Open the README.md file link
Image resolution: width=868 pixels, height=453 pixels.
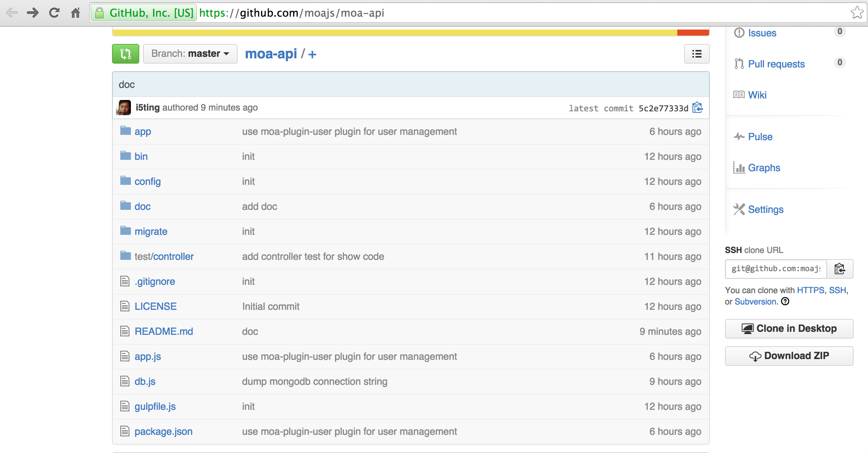(163, 331)
